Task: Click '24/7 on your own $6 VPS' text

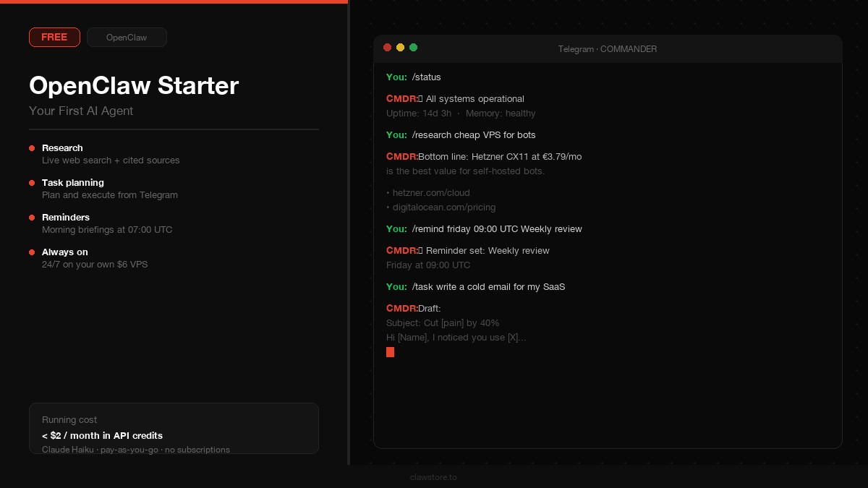Action: [x=95, y=265]
